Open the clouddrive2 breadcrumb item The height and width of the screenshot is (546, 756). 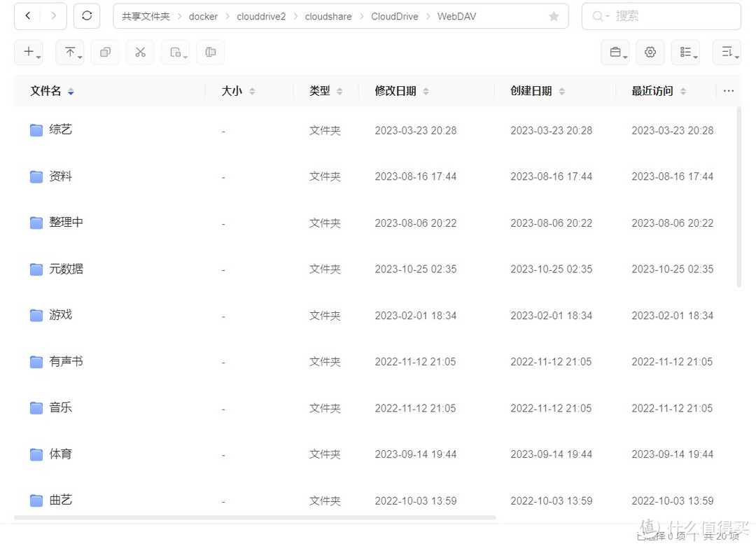tap(261, 15)
